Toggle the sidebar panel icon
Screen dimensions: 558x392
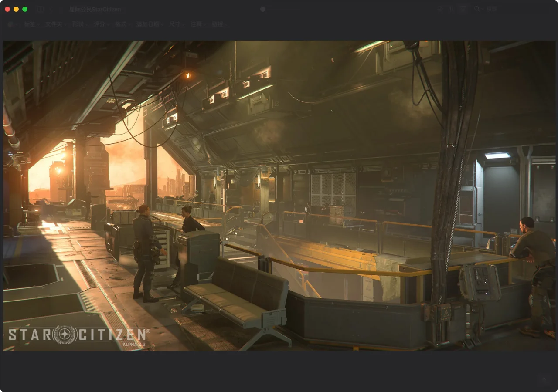[x=41, y=9]
